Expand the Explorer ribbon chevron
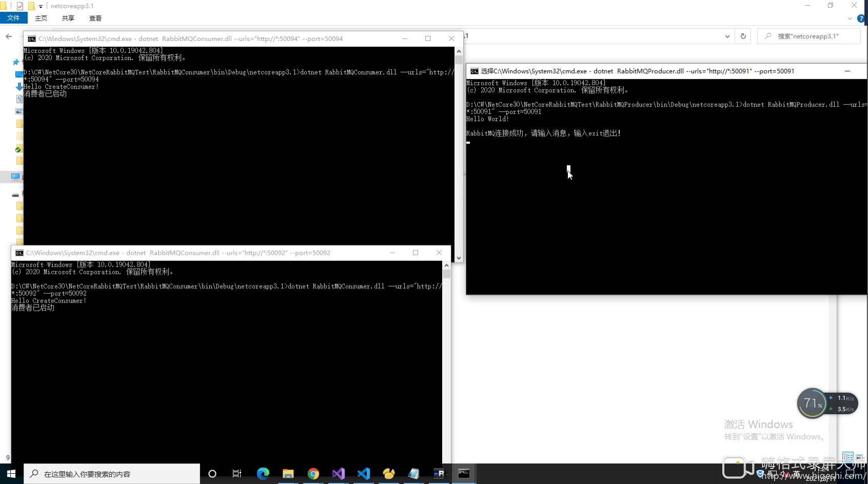This screenshot has height=484, width=868. [850, 18]
